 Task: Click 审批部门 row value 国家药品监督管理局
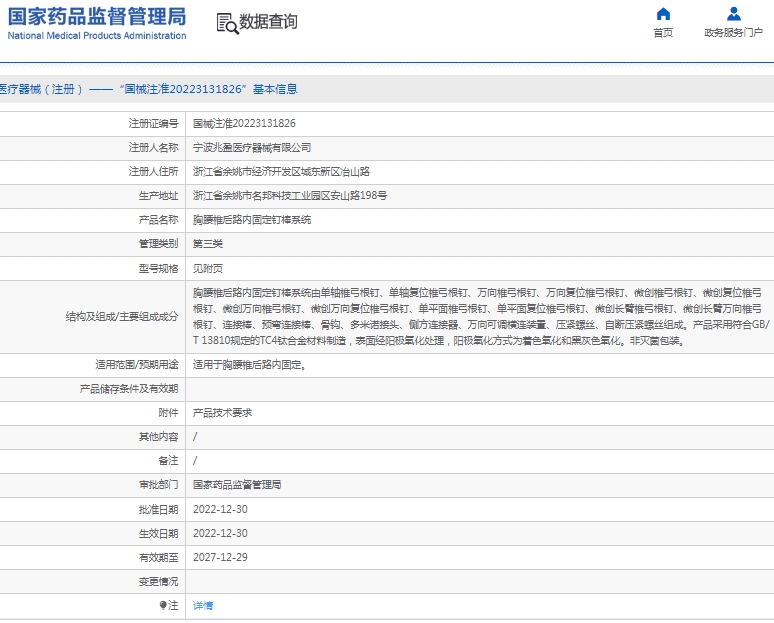[237, 484]
